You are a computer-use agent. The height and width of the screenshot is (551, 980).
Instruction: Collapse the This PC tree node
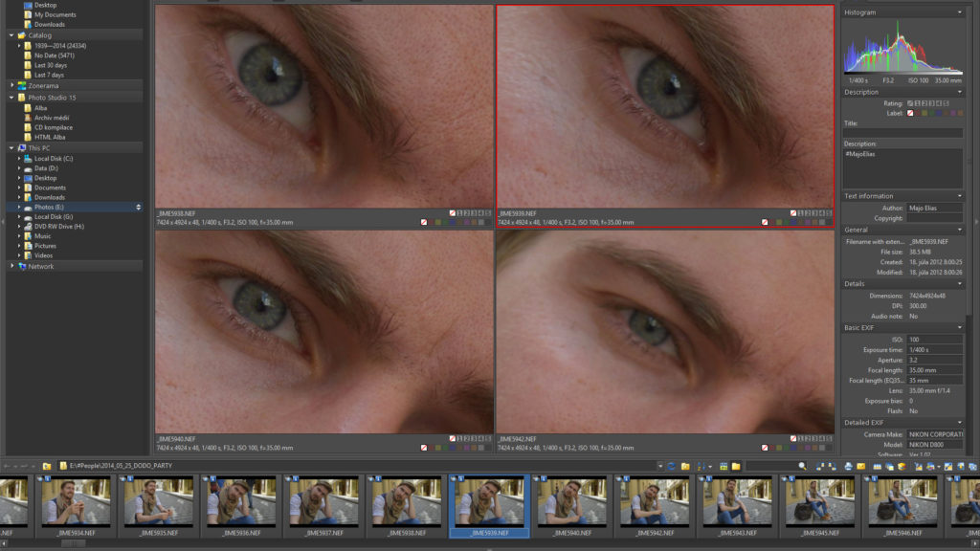pos(11,148)
